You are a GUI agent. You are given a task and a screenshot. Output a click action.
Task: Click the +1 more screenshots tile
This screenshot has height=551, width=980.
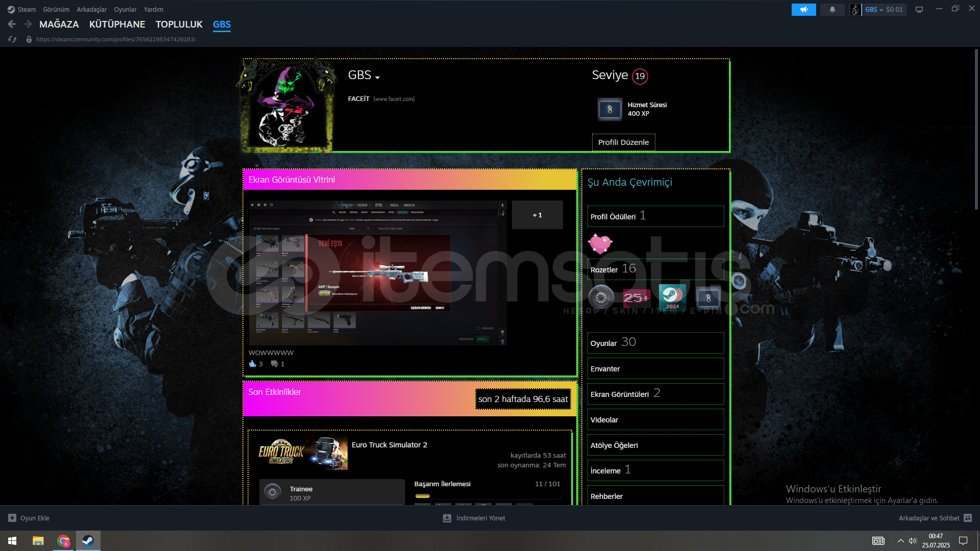537,215
